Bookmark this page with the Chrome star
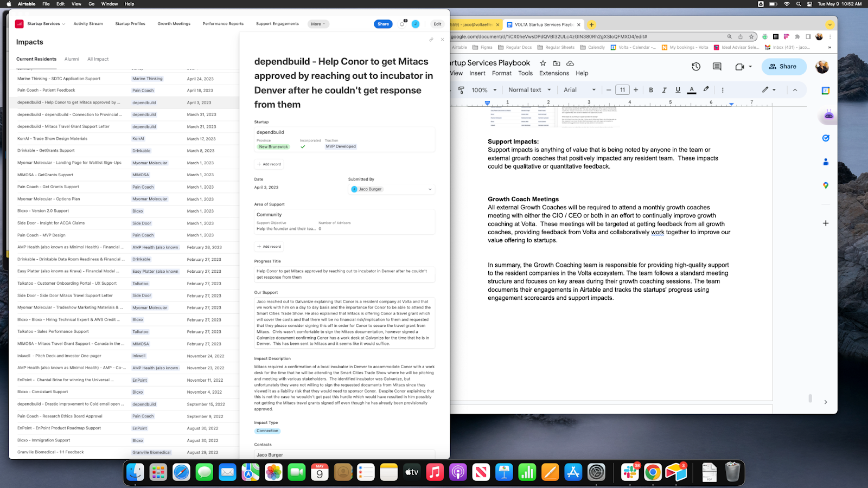 click(751, 37)
